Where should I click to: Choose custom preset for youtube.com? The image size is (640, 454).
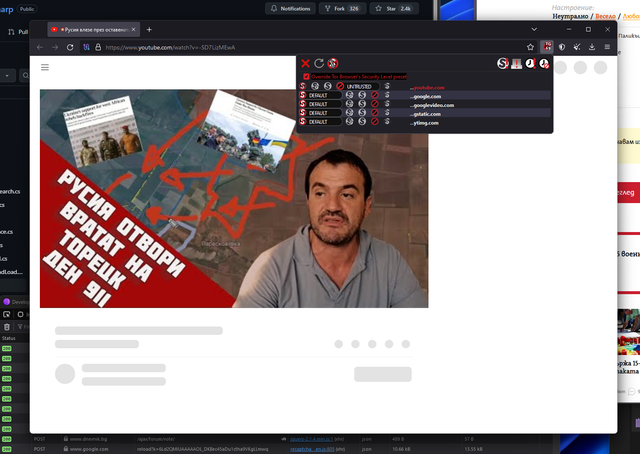point(387,86)
